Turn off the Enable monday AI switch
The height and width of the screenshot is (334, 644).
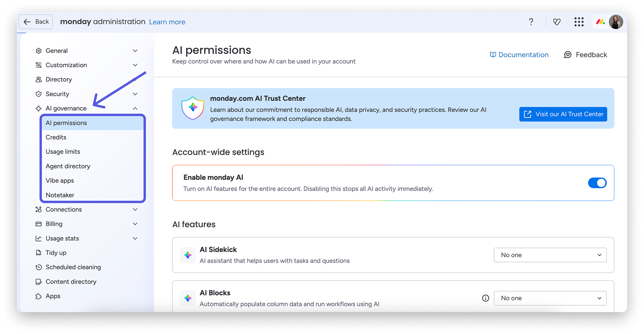tap(597, 183)
